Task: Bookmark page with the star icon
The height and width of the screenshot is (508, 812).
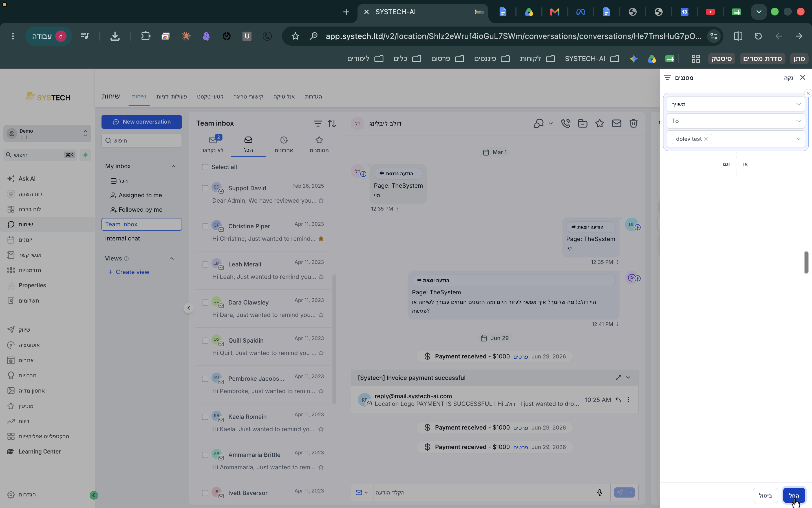Action: (295, 36)
